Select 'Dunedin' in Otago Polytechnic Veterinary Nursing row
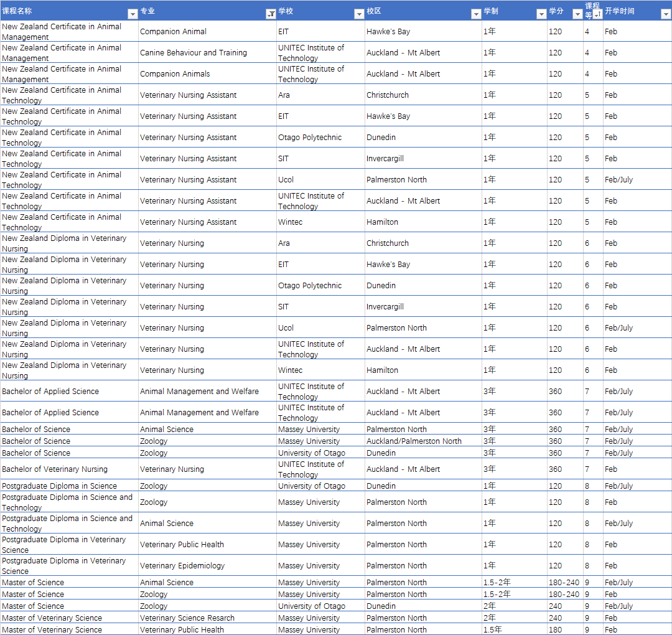 (x=423, y=286)
